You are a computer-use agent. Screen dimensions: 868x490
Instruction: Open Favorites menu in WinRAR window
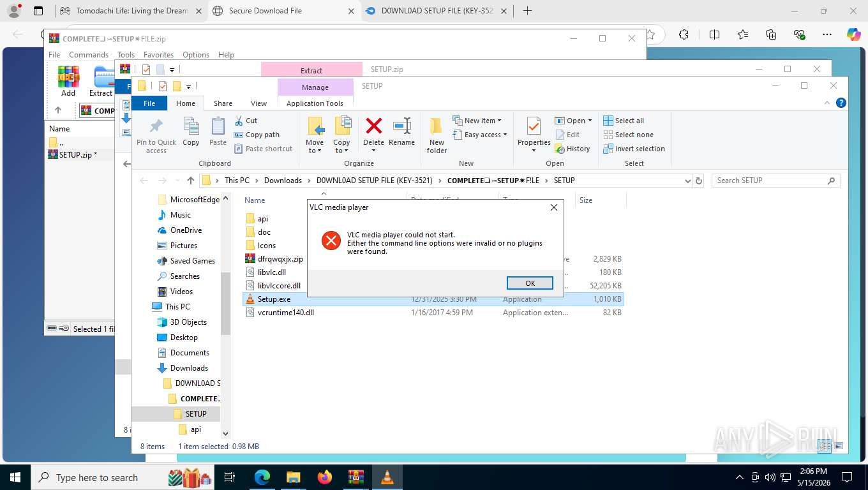tap(158, 55)
